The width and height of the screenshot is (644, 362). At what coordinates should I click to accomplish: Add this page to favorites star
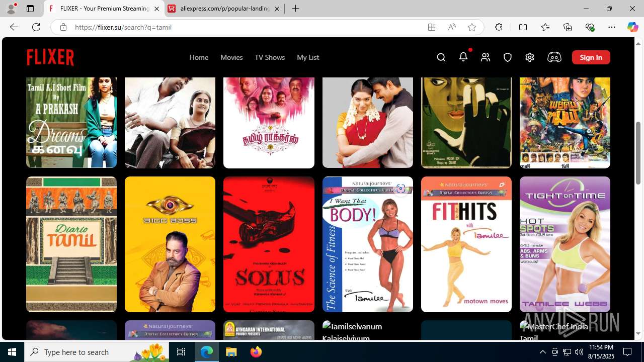coord(472,27)
